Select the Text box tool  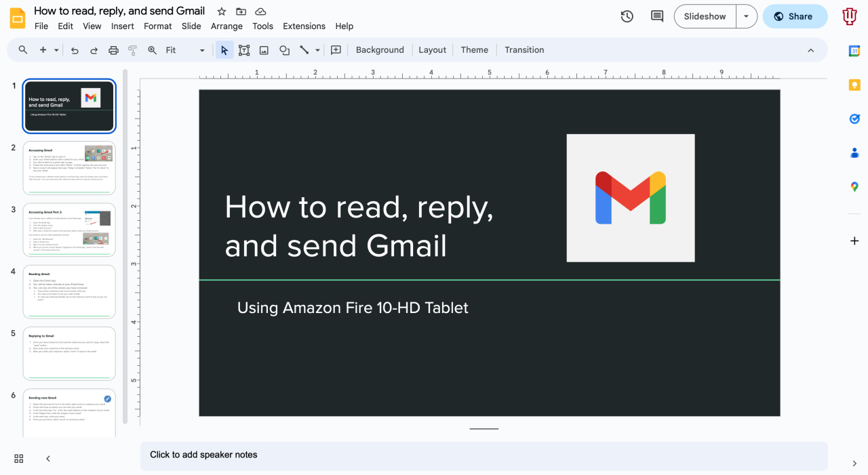pos(244,50)
